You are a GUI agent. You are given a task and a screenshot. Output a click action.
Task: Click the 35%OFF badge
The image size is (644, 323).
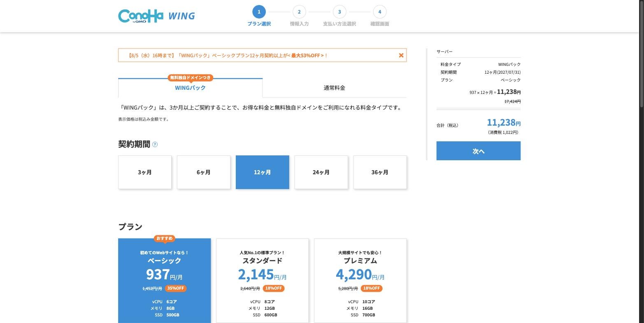pos(176,288)
